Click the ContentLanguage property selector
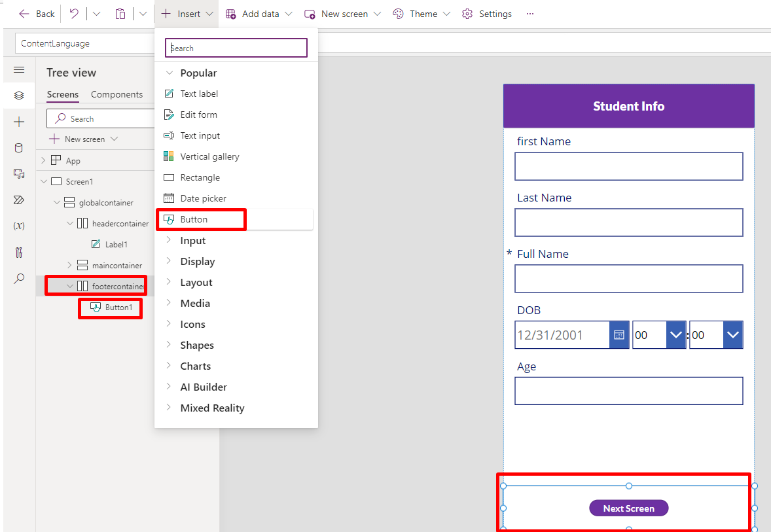The image size is (771, 532). [x=85, y=43]
